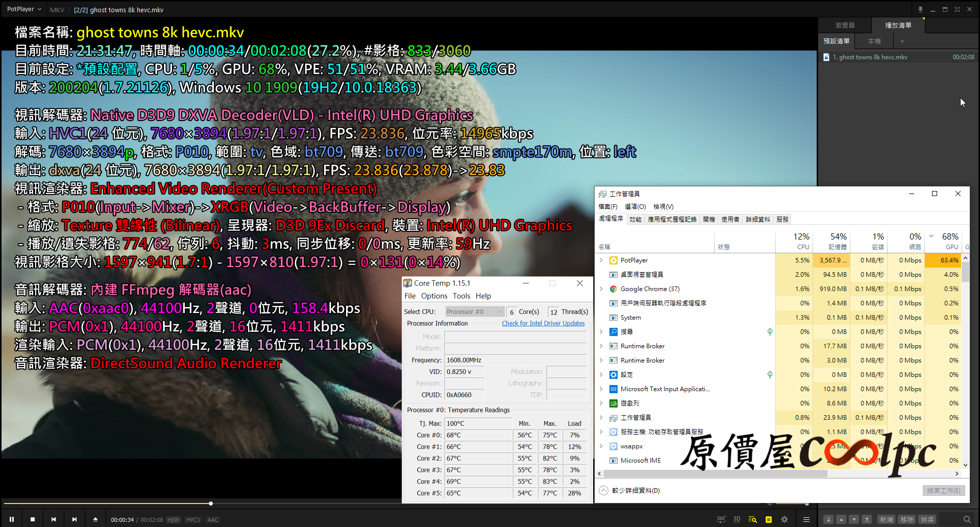Click the playlist search magnifier
980x527 pixels.
click(967, 519)
